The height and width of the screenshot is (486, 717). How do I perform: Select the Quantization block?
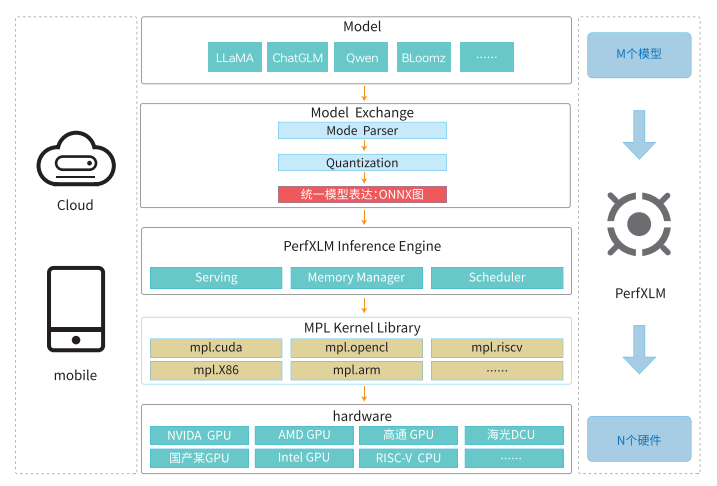(362, 163)
